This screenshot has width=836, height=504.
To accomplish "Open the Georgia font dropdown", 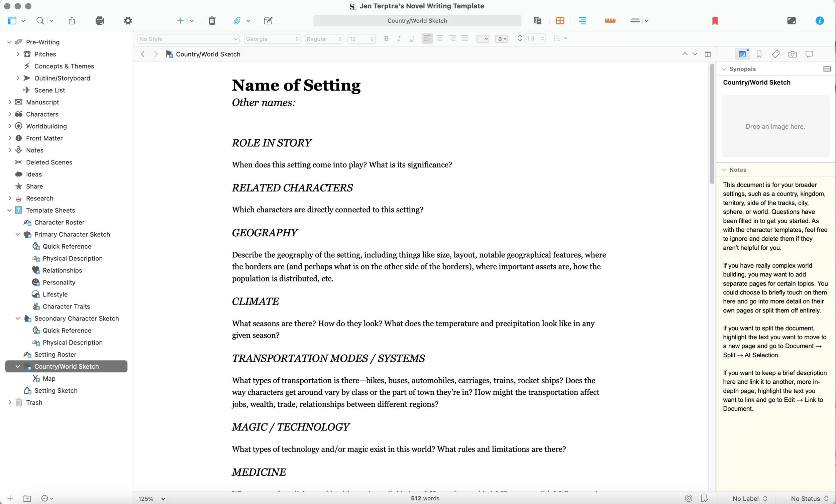I will [272, 39].
